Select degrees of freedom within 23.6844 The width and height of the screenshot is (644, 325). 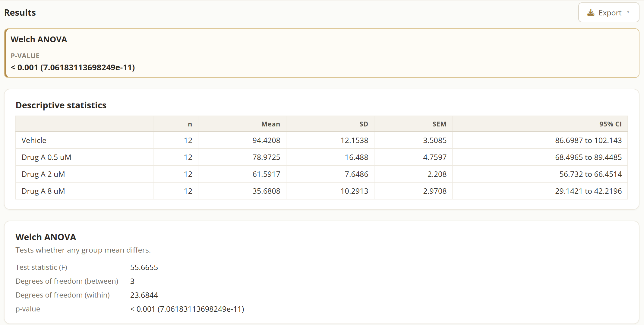(x=144, y=295)
